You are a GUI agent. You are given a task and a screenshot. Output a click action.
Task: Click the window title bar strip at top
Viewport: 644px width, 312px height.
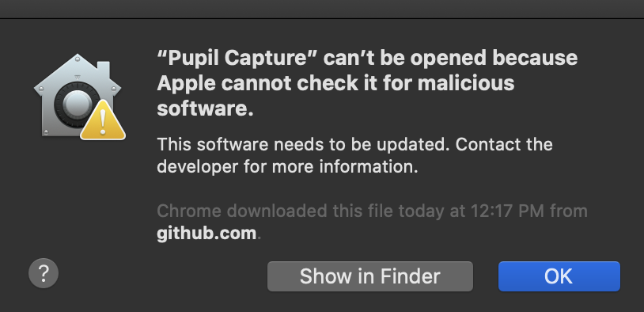(322, 9)
